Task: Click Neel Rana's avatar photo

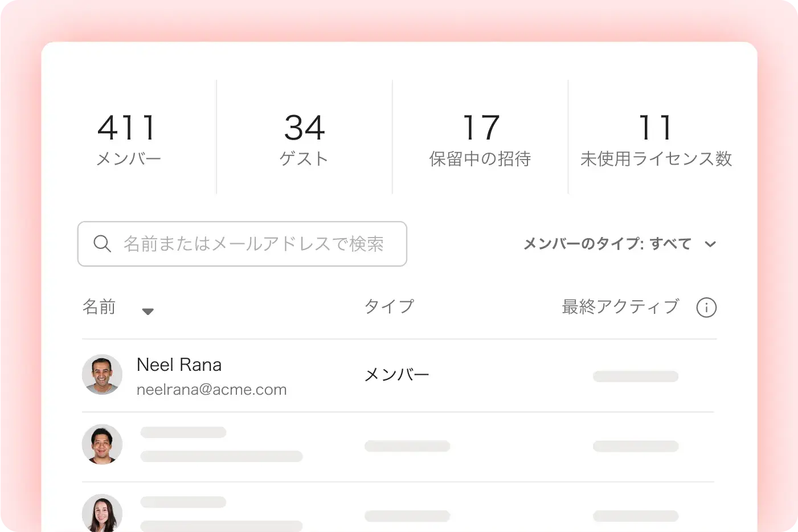Action: tap(103, 375)
